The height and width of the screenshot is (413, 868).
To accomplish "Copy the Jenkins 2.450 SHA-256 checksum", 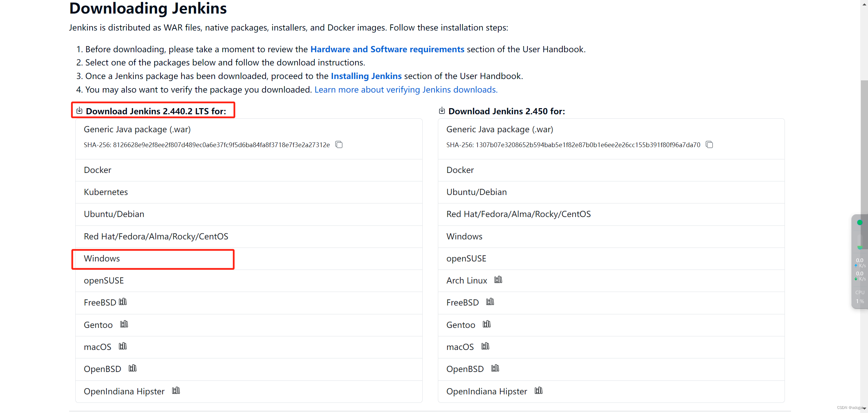I will [709, 145].
